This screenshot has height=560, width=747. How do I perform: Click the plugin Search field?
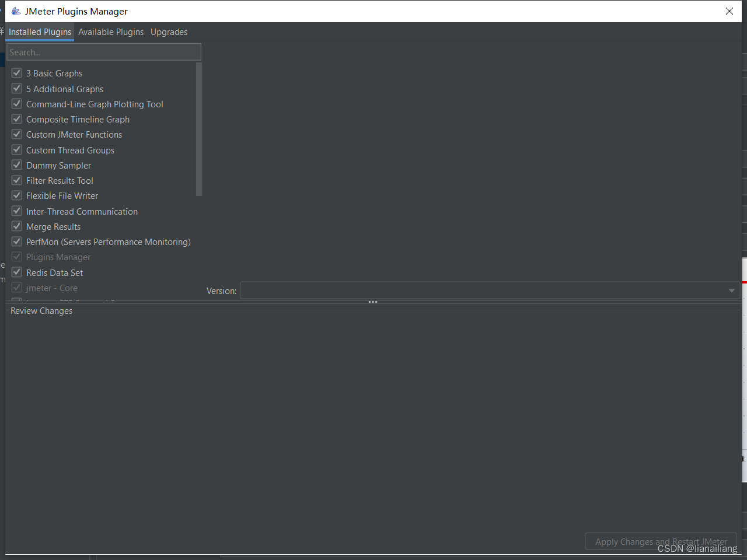pyautogui.click(x=104, y=52)
